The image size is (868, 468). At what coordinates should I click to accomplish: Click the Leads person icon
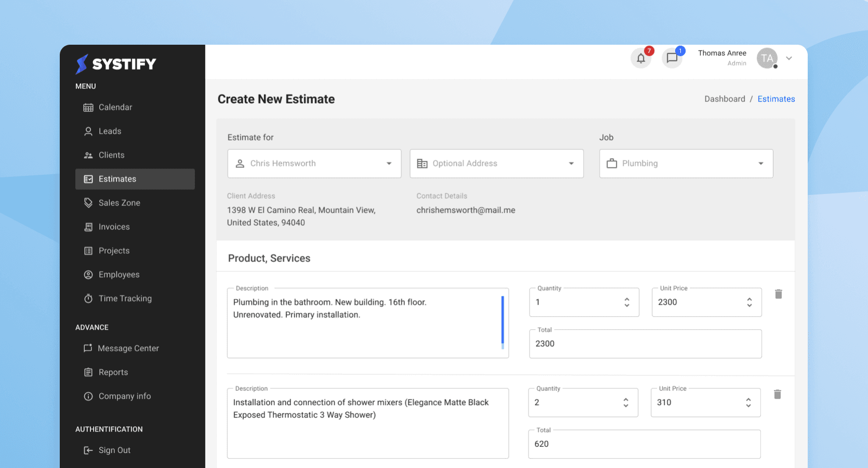click(x=88, y=132)
